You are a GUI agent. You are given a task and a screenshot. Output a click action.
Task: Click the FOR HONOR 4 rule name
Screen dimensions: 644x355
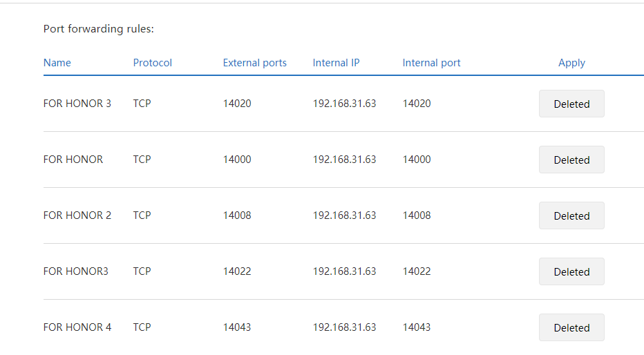(x=77, y=327)
